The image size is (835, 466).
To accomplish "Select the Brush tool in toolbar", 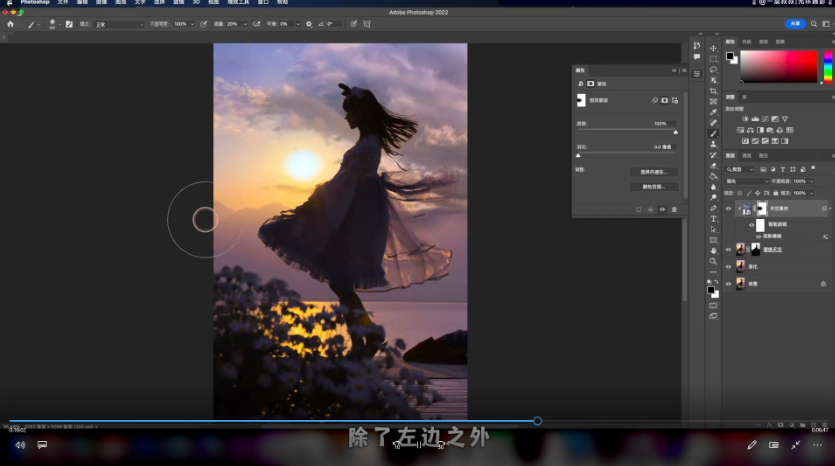I will (713, 134).
